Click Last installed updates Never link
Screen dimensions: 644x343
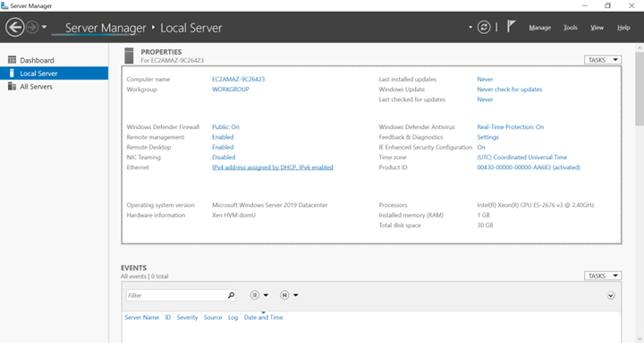485,79
